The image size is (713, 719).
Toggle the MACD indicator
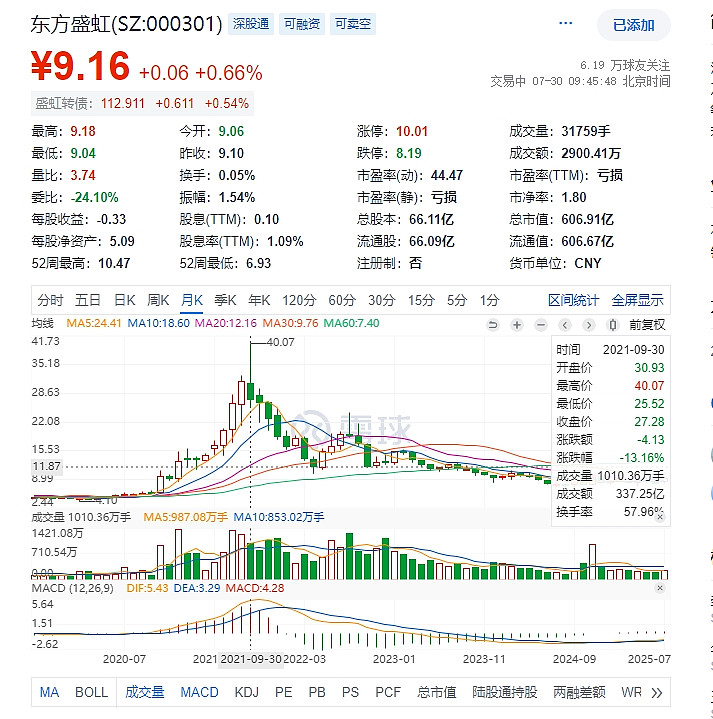[199, 692]
